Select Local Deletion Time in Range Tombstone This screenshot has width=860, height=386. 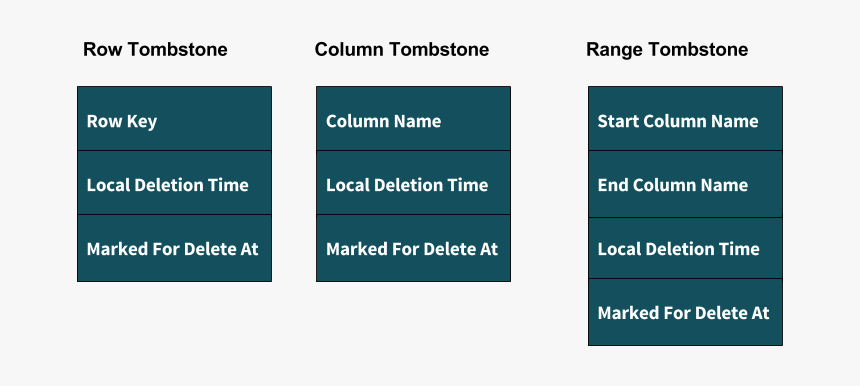pos(686,248)
